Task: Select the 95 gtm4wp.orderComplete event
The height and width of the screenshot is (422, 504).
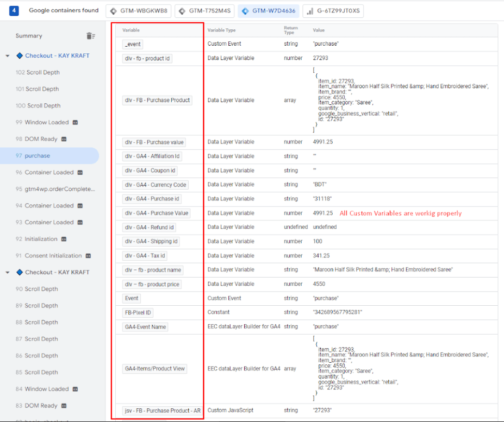Action: click(x=55, y=189)
